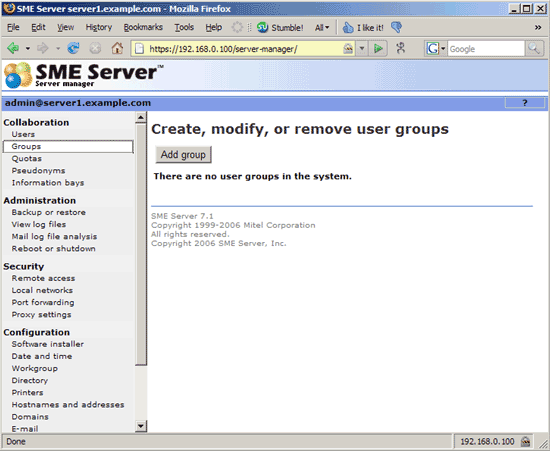The height and width of the screenshot is (451, 550).
Task: Open E-mail settings in the sidebar
Action: pos(25,429)
